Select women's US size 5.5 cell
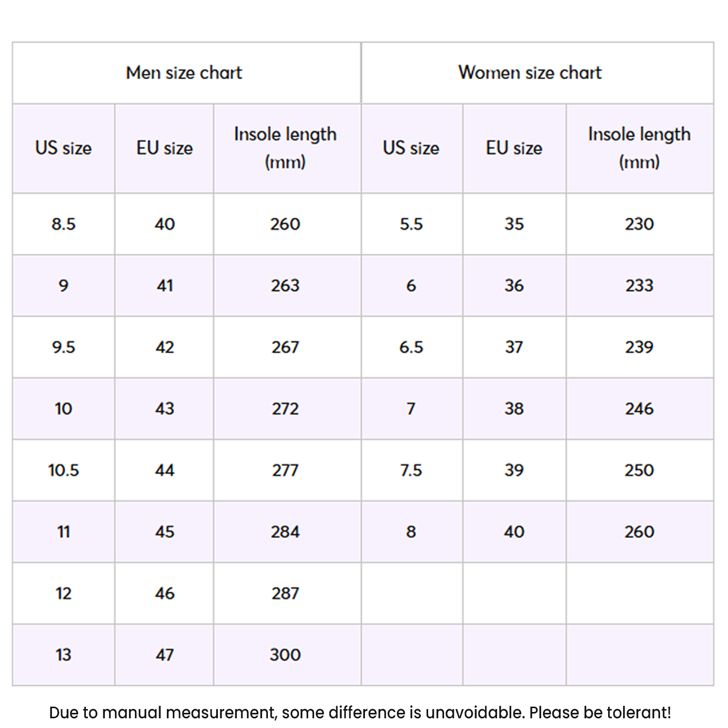 411,224
